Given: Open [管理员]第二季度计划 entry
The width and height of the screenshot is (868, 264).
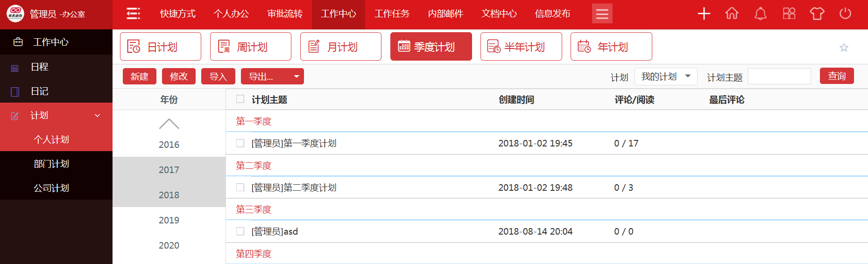Looking at the screenshot, I should 294,188.
